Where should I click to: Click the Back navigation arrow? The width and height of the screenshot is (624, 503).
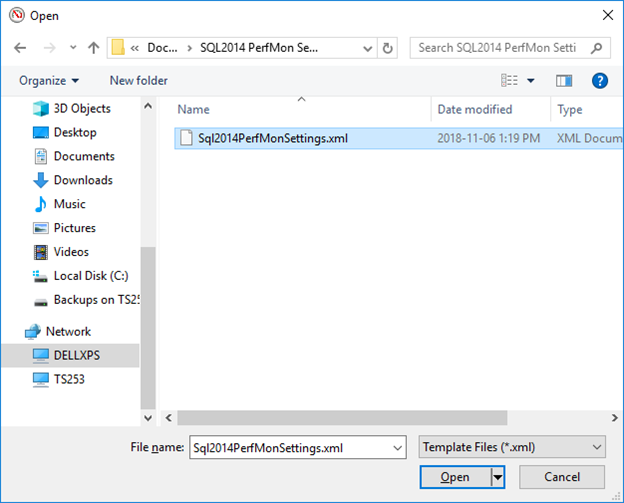pos(20,48)
